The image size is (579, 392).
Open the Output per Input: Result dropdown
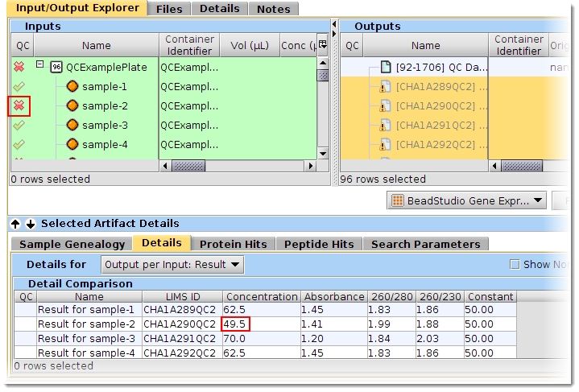pos(172,265)
